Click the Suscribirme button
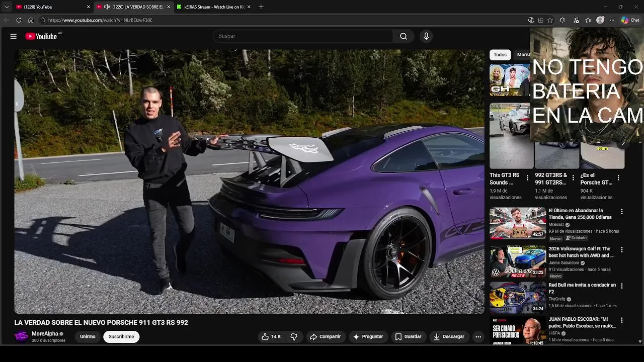The height and width of the screenshot is (362, 644). click(x=121, y=337)
